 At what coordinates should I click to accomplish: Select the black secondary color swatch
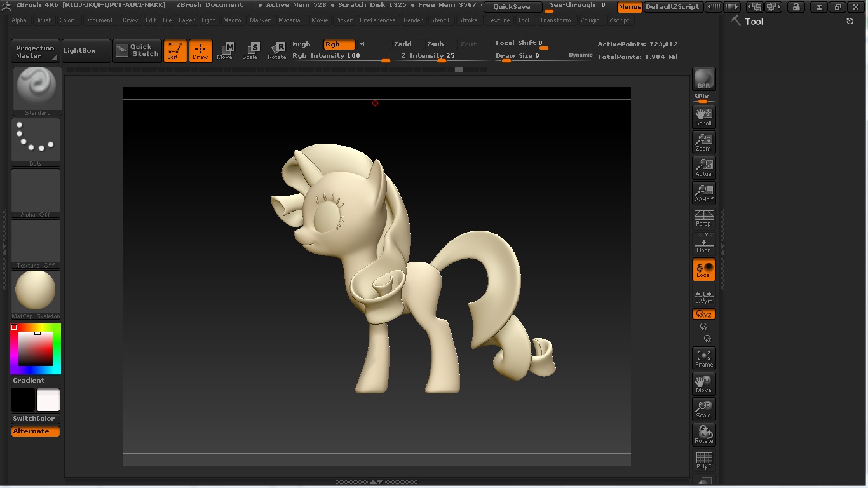23,400
